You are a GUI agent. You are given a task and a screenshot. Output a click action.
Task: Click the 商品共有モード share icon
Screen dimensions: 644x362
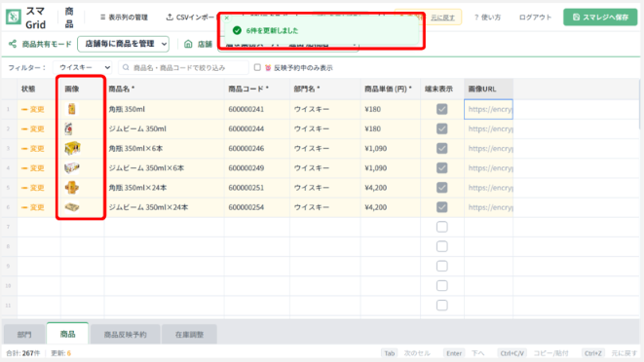point(13,44)
